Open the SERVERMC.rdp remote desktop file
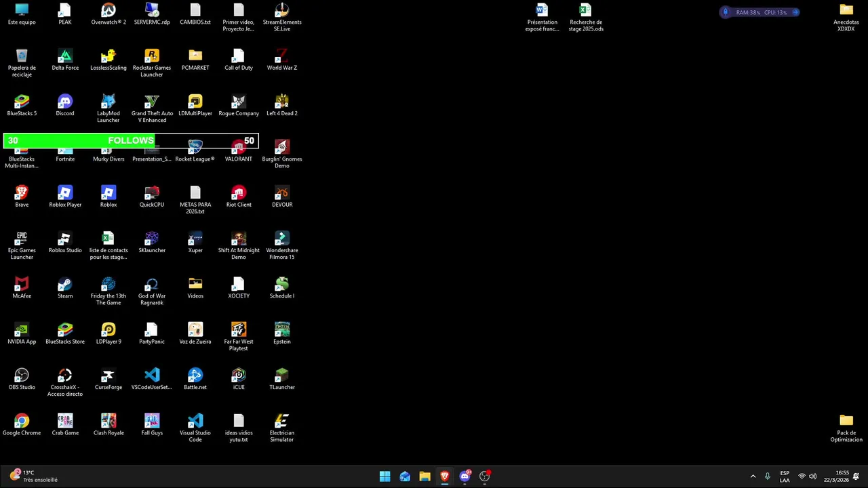 click(152, 15)
